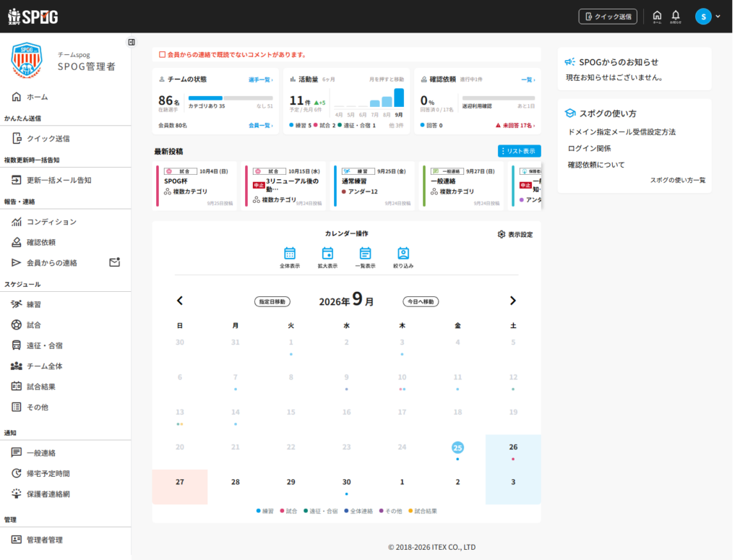
Task: Open the ドメイン指定メール受信設定方法 help link
Action: click(x=621, y=132)
